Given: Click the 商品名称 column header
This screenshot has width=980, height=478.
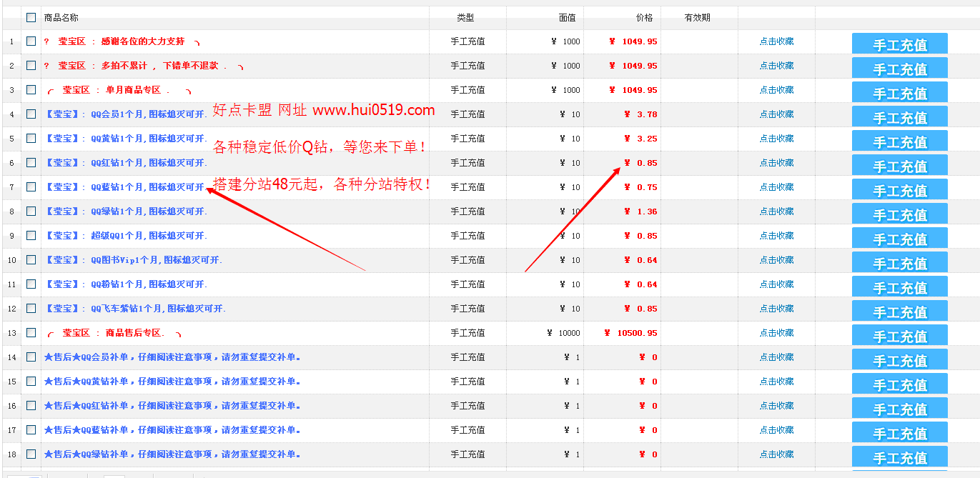Looking at the screenshot, I should click(x=61, y=17).
